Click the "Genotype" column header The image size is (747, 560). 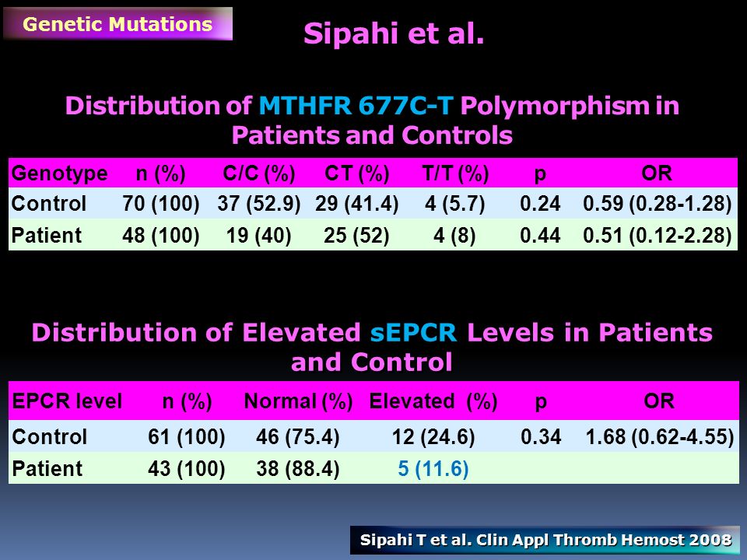[x=60, y=173]
